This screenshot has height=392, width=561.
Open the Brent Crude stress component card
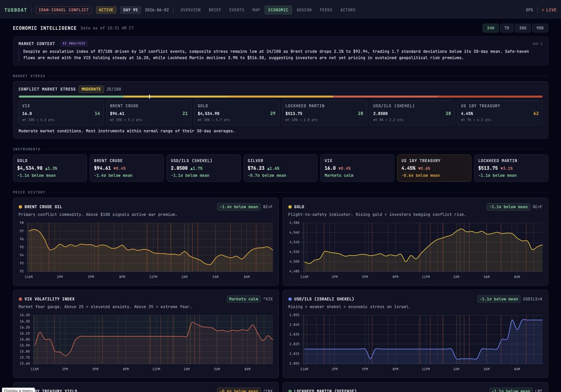149,113
